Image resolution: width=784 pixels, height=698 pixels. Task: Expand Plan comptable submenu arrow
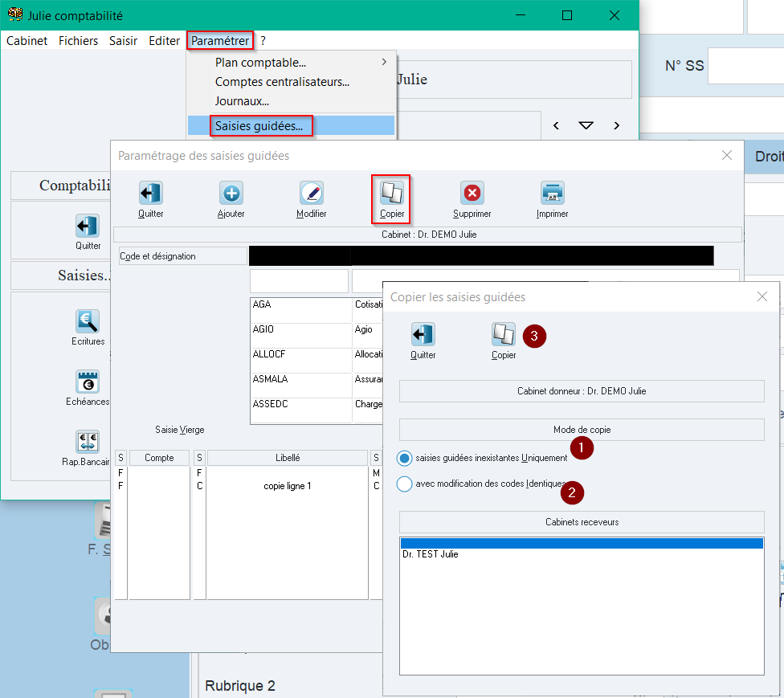(x=384, y=62)
